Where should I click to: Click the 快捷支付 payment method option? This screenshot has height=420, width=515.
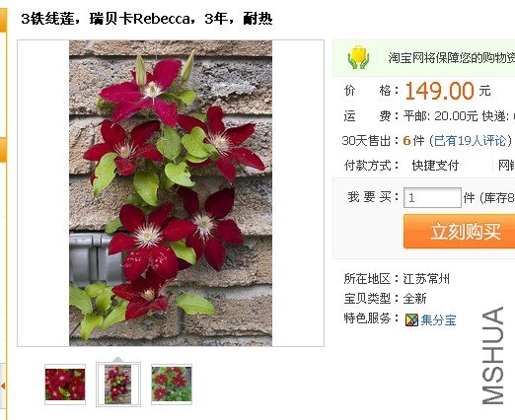[x=435, y=166]
